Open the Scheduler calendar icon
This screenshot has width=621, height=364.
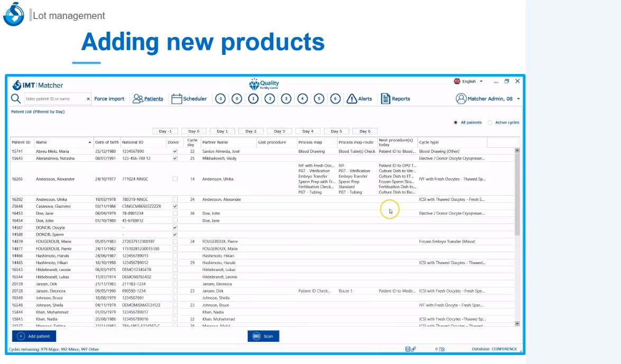tap(177, 99)
